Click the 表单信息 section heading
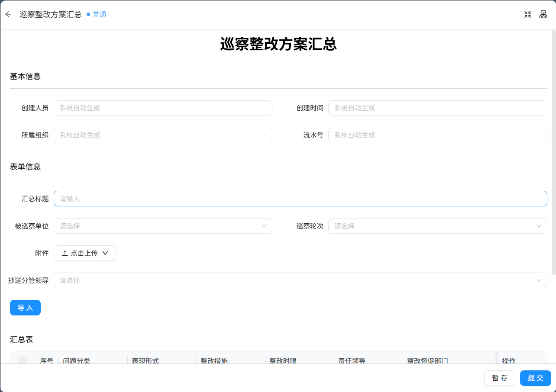The image size is (556, 392). 26,167
